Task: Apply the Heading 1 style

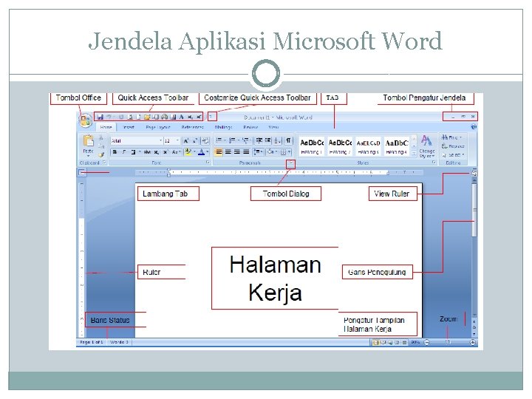Action: [312, 146]
